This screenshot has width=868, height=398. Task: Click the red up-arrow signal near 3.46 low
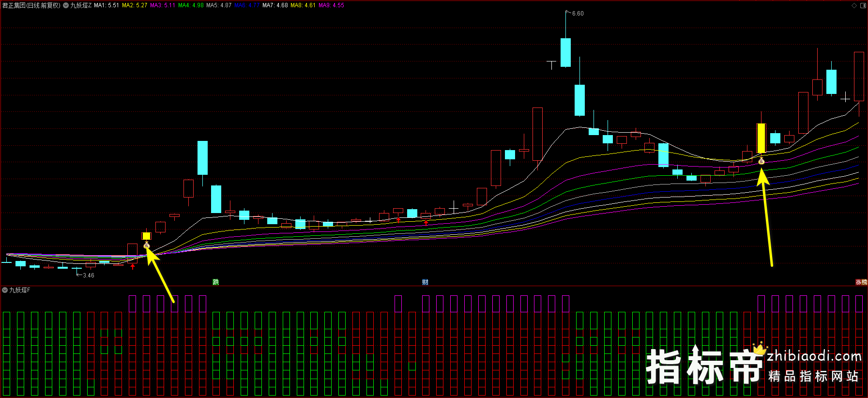coord(133,266)
